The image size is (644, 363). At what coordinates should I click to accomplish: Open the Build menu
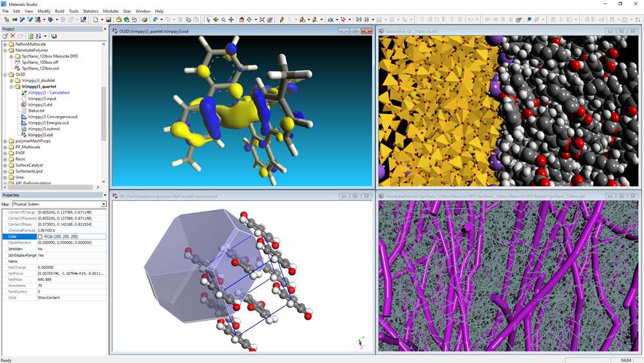pyautogui.click(x=59, y=11)
